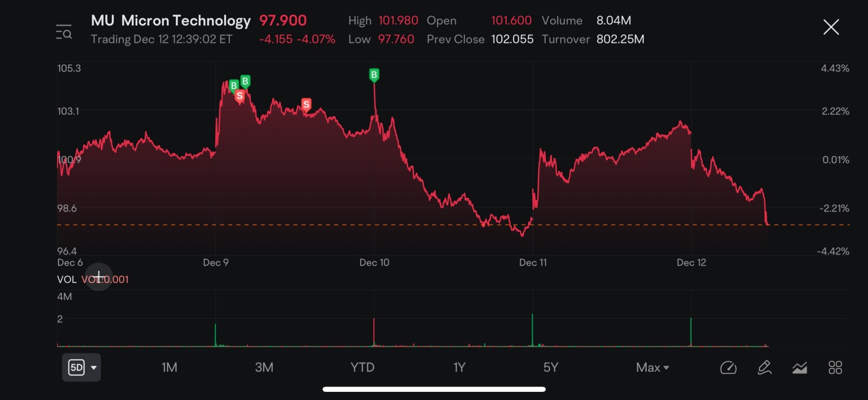
Task: Switch chart range to 3M
Action: pos(264,367)
